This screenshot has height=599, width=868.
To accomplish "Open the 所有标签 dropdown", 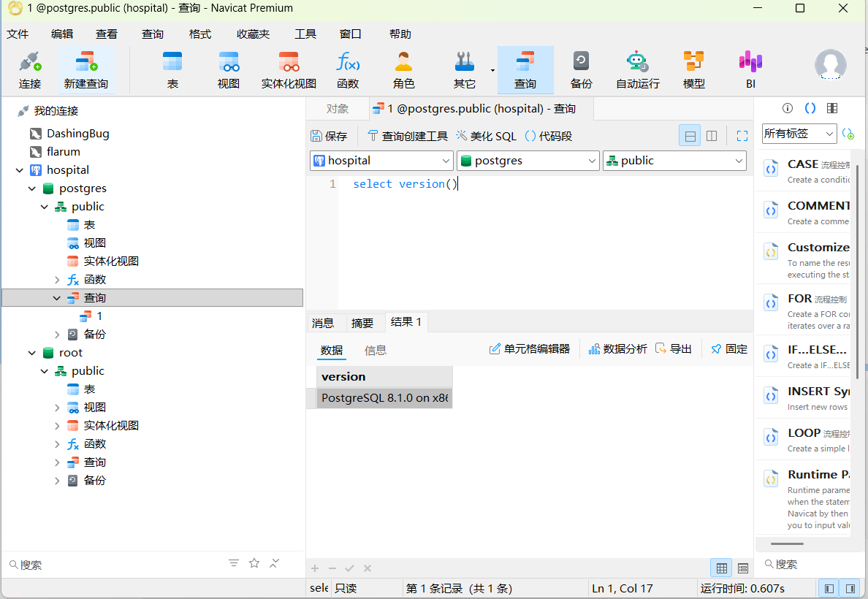I will (799, 134).
